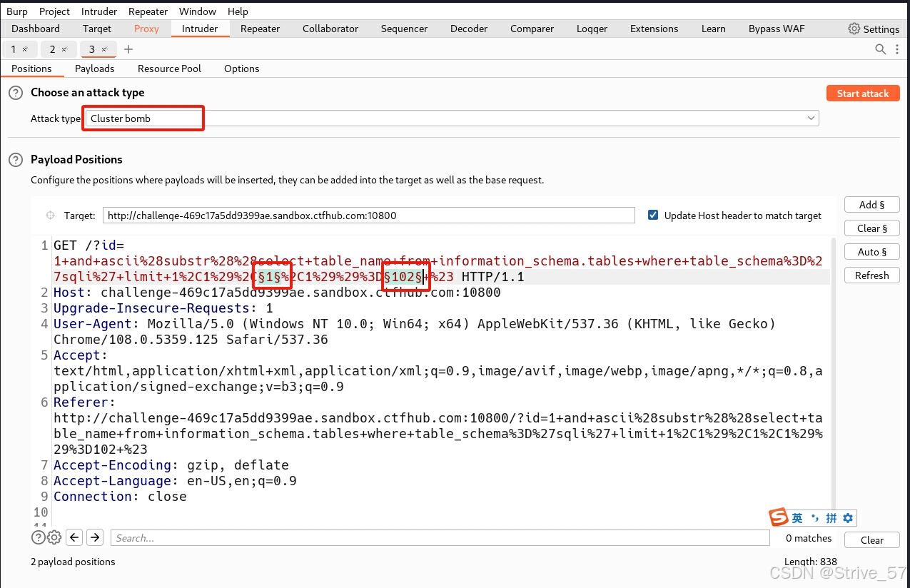This screenshot has height=588, width=910.
Task: Open the Intruder menu
Action: click(x=98, y=11)
